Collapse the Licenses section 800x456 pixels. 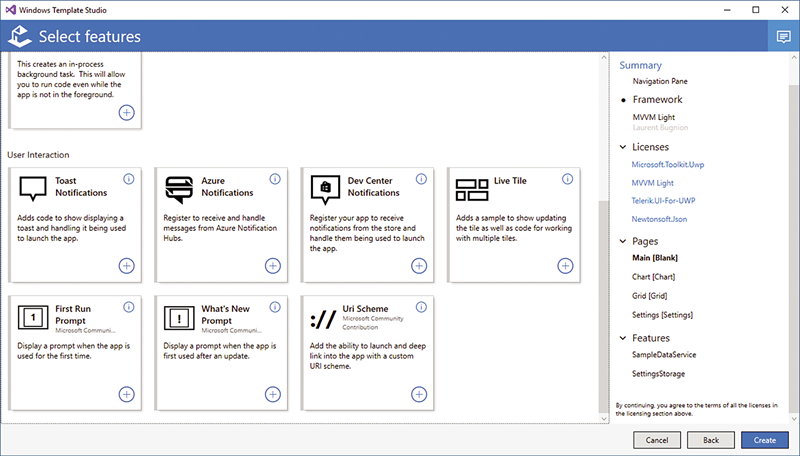point(623,147)
